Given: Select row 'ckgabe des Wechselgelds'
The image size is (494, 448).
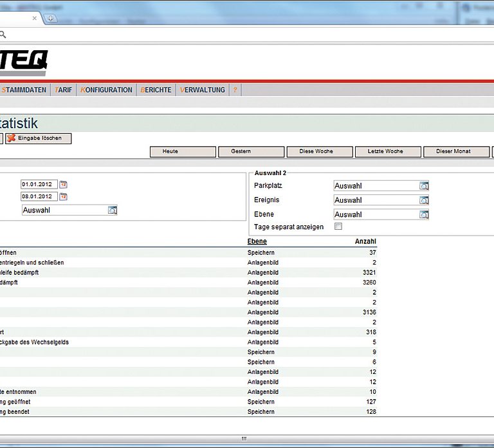Looking at the screenshot, I should click(188, 342).
